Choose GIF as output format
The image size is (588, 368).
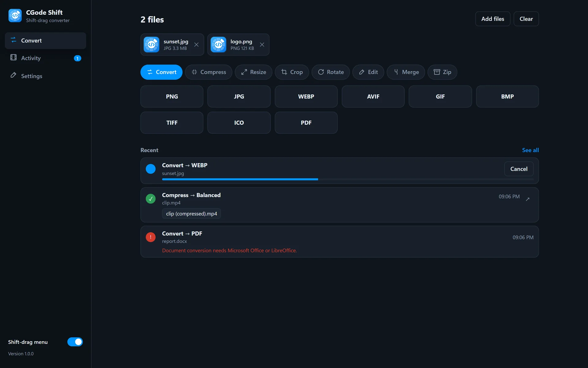point(440,97)
